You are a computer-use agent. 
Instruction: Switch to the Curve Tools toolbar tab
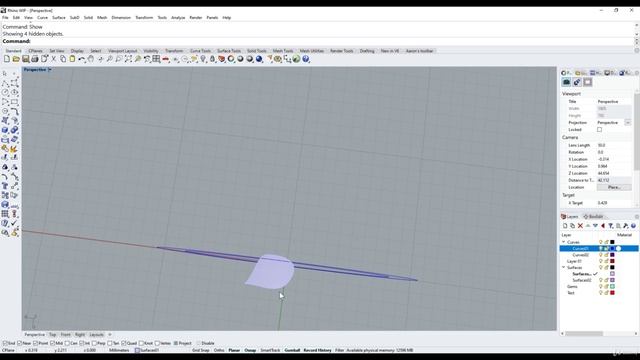point(200,51)
